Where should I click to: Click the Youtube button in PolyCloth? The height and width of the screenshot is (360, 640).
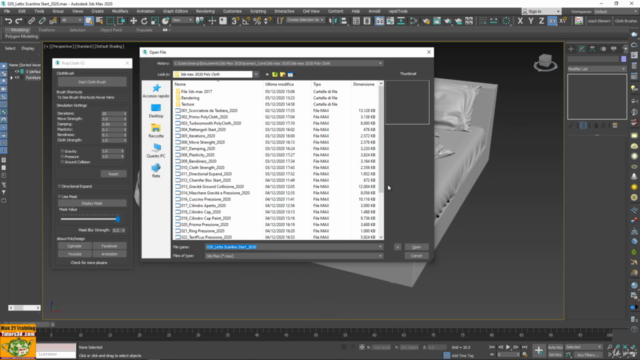(75, 254)
